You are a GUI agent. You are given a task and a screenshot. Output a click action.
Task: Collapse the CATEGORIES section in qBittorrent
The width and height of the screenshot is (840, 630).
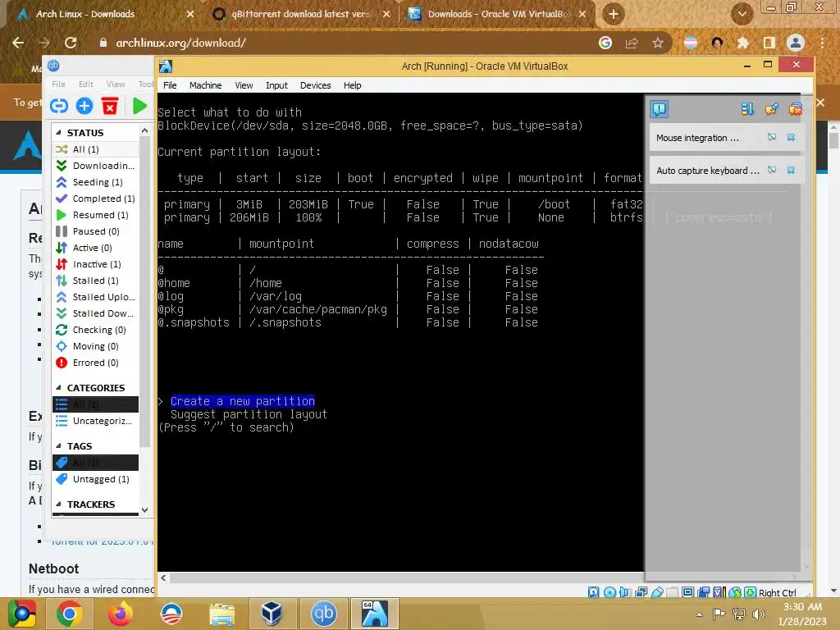point(58,387)
